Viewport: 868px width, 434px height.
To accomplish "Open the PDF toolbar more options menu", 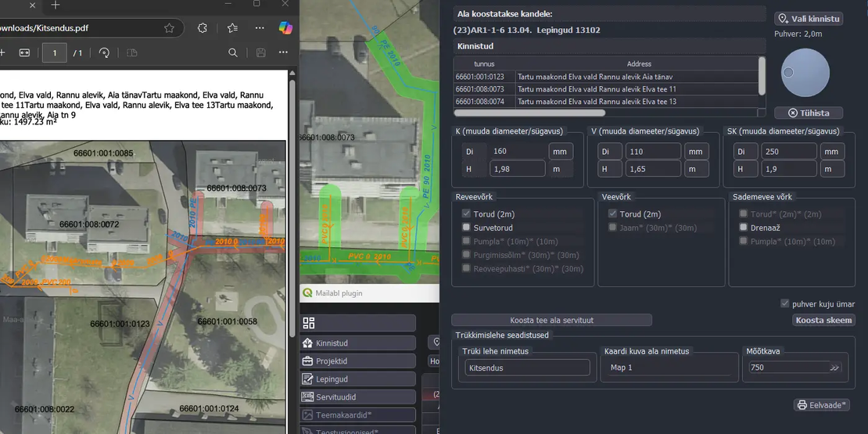I will 283,52.
